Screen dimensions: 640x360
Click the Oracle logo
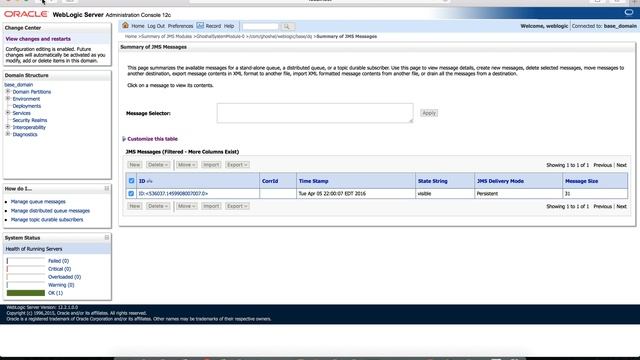(26, 14)
